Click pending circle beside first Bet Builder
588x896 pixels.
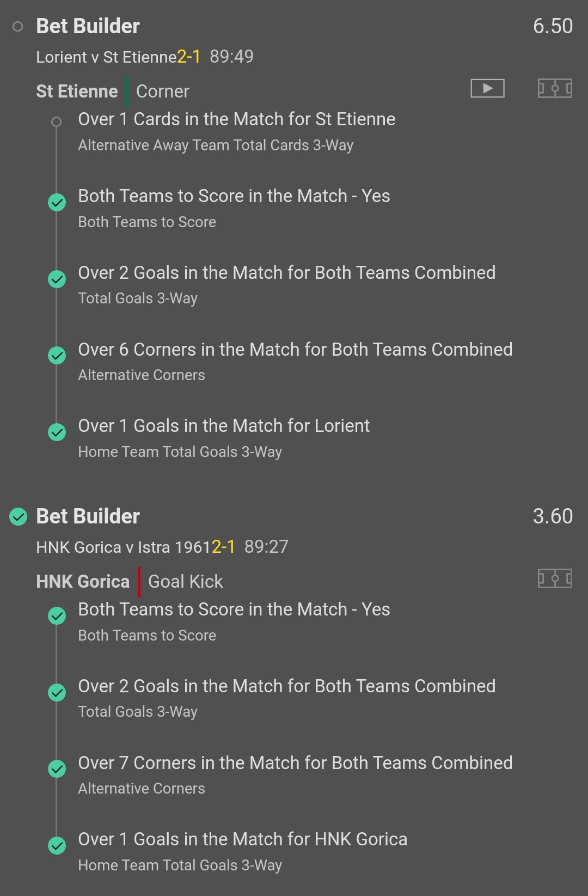tap(18, 27)
